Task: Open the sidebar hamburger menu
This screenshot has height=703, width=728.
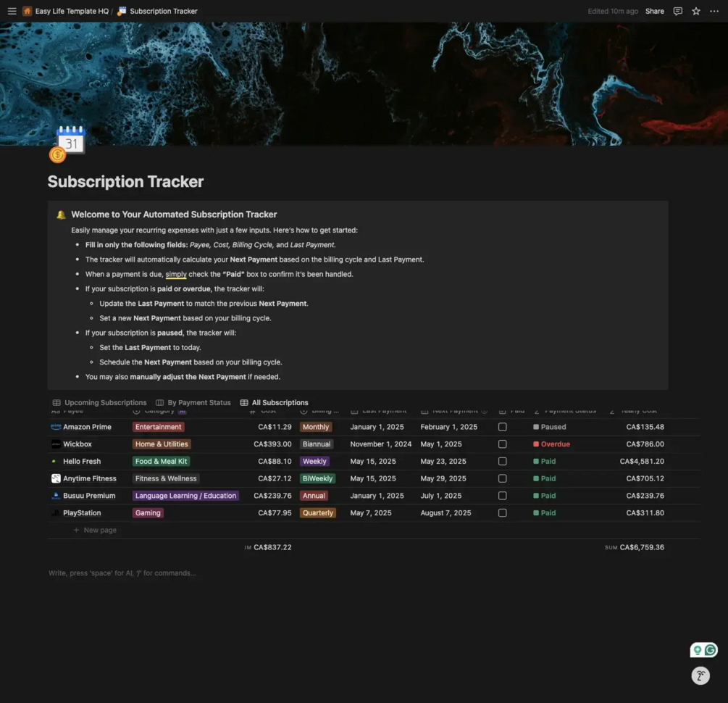Action: coord(12,11)
